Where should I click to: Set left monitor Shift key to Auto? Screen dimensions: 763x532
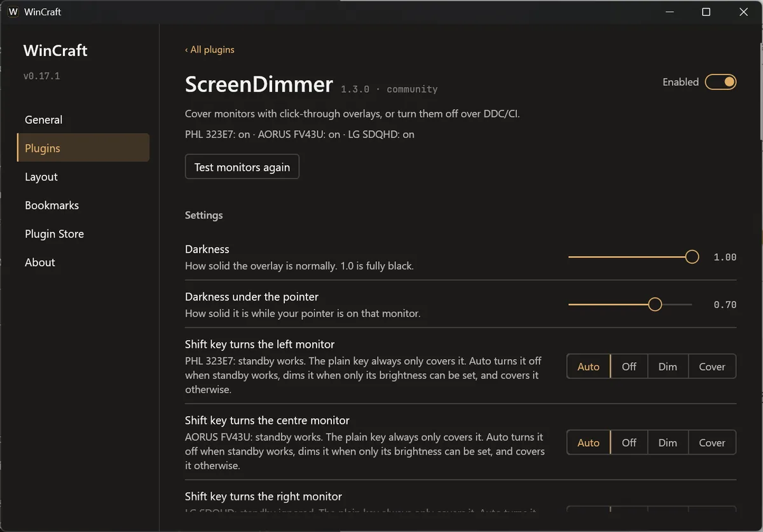click(x=588, y=367)
